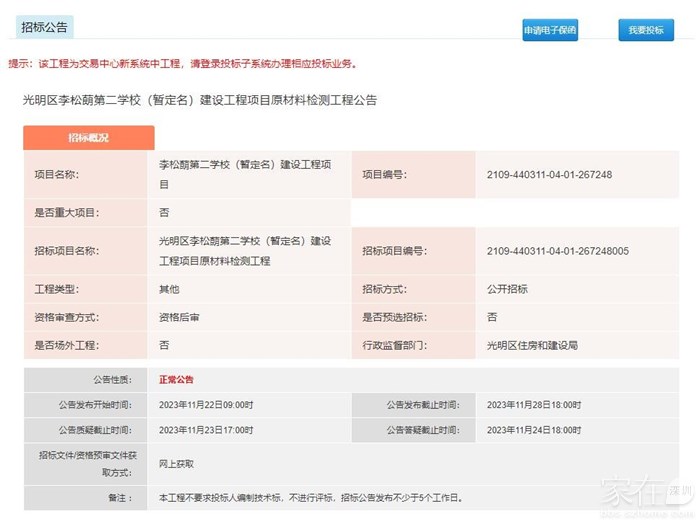Click the red 正常公告 status text
Image resolution: width=700 pixels, height=521 pixels.
[x=177, y=380]
